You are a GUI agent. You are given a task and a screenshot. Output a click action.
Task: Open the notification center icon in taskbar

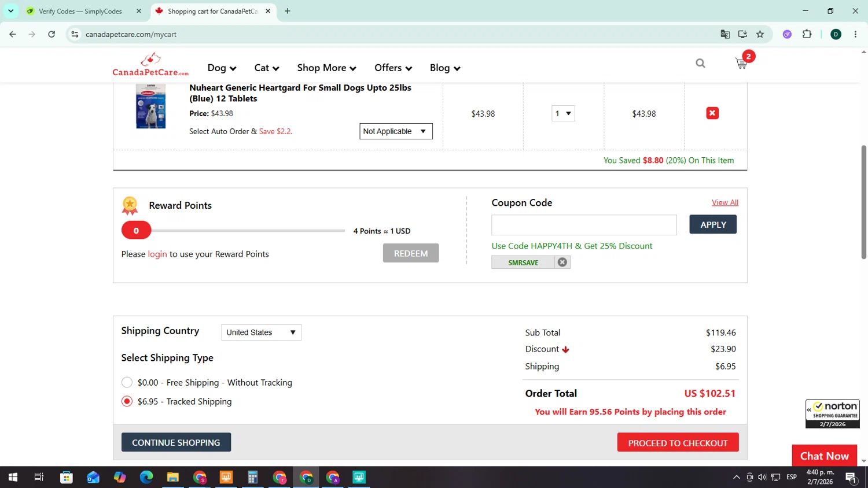click(x=851, y=477)
